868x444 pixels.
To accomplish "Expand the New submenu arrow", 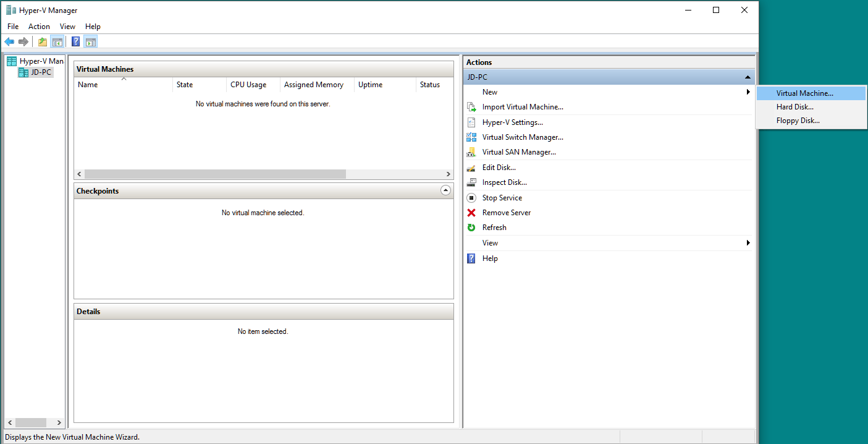I will (x=748, y=92).
